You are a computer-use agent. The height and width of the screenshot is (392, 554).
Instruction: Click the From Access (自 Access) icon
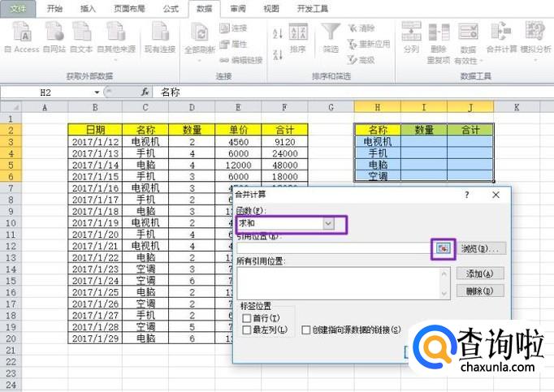click(22, 37)
